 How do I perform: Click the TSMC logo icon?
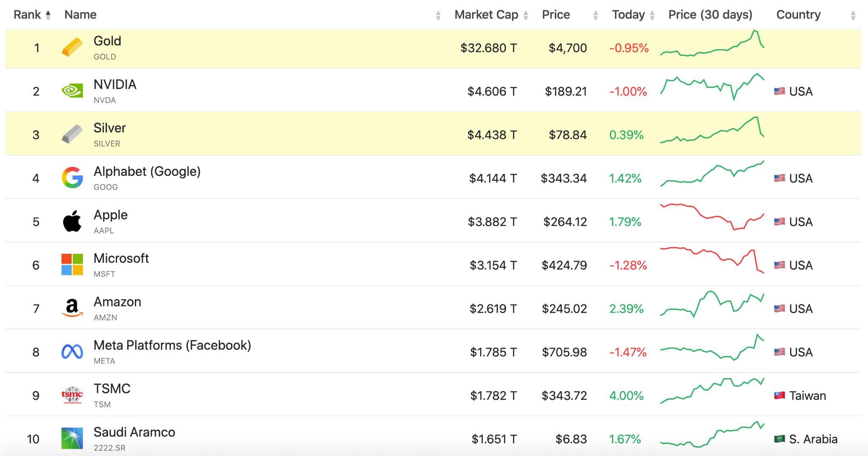[x=72, y=395]
